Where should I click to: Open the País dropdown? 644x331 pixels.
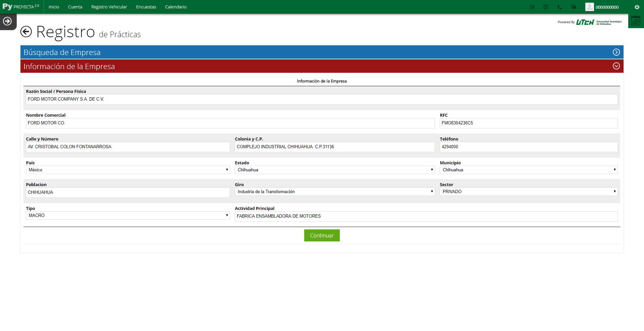128,170
